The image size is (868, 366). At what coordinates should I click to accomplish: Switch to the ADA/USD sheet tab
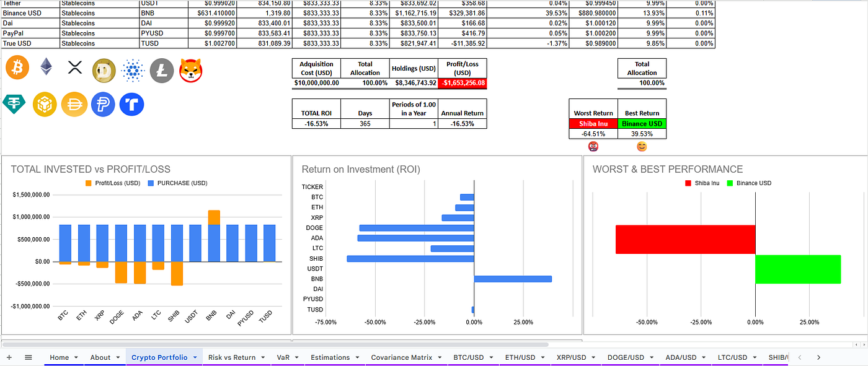pos(681,357)
